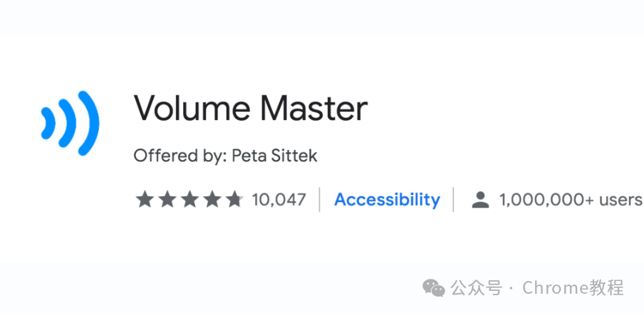Click the second rating star
This screenshot has height=313, width=644.
[x=167, y=199]
